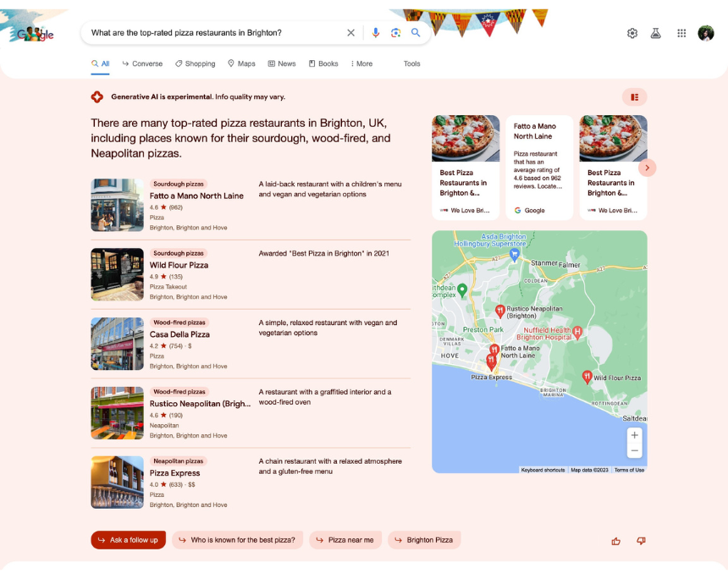Expand the source cards carousel with the chevron

648,168
